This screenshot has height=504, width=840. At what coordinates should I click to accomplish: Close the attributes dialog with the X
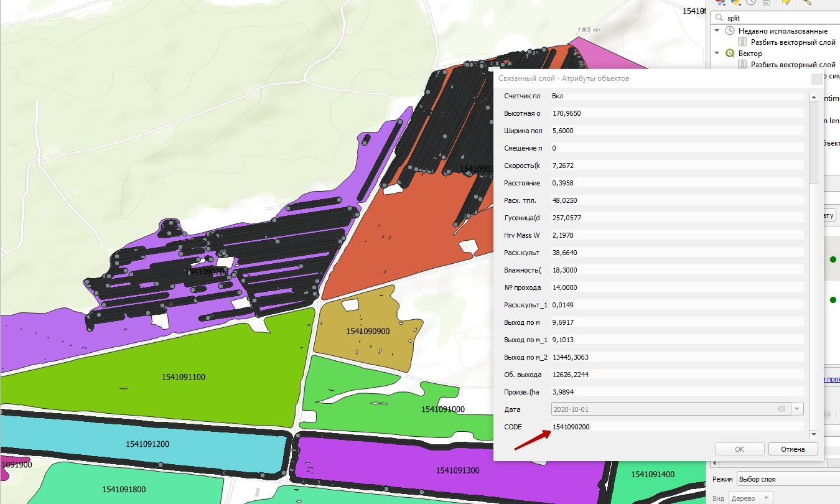click(816, 79)
